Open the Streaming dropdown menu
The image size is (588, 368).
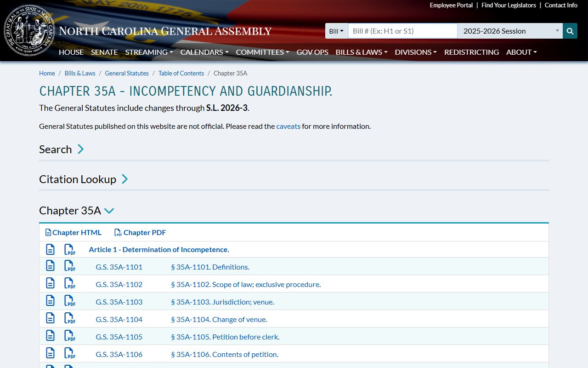click(149, 52)
